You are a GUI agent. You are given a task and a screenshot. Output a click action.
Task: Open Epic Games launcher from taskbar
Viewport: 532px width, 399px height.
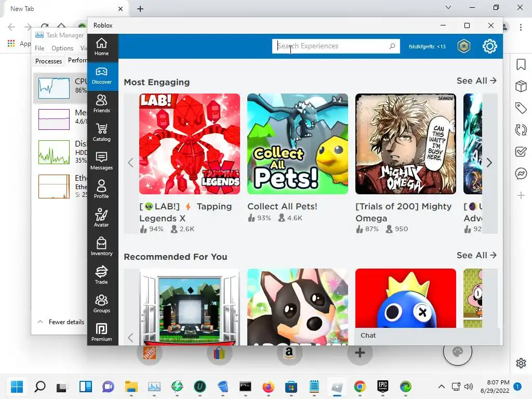383,387
